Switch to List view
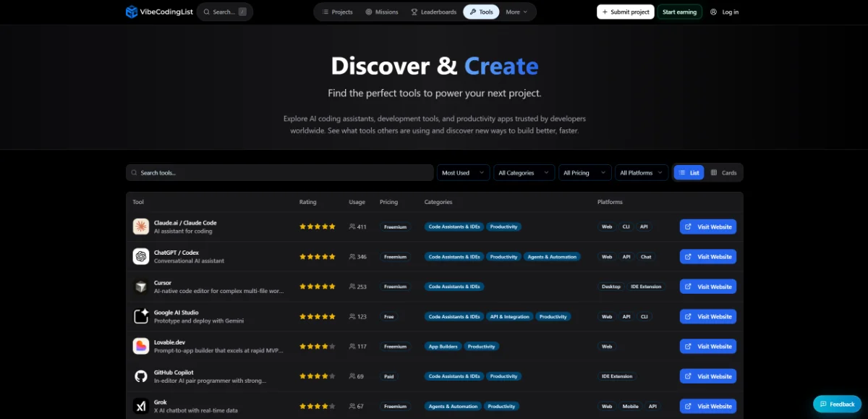 (689, 172)
